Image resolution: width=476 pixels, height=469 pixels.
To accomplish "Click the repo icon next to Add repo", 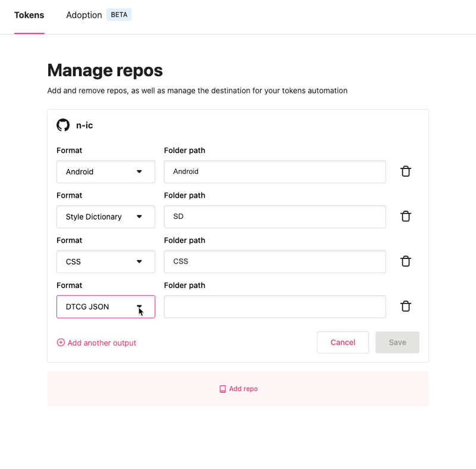I will tap(222, 388).
